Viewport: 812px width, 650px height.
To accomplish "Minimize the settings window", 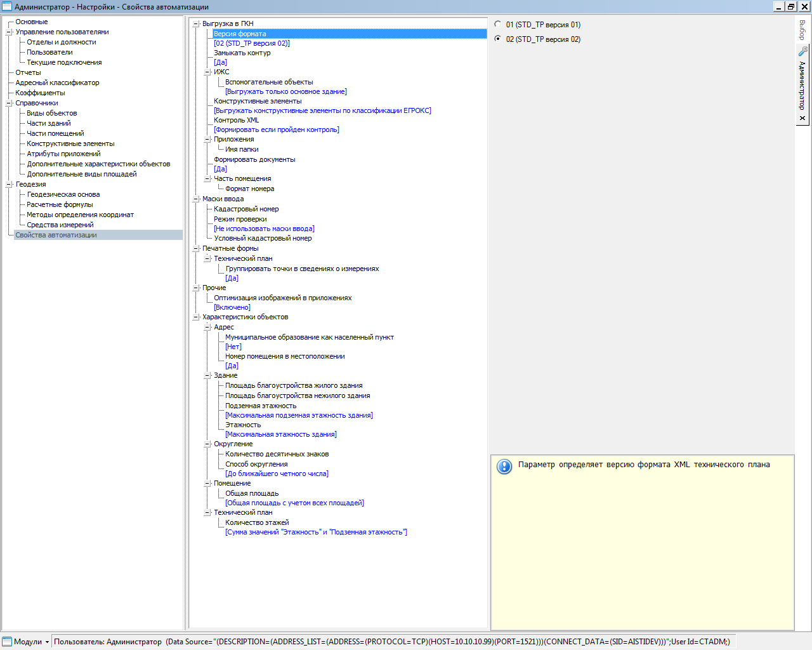I will click(x=779, y=6).
